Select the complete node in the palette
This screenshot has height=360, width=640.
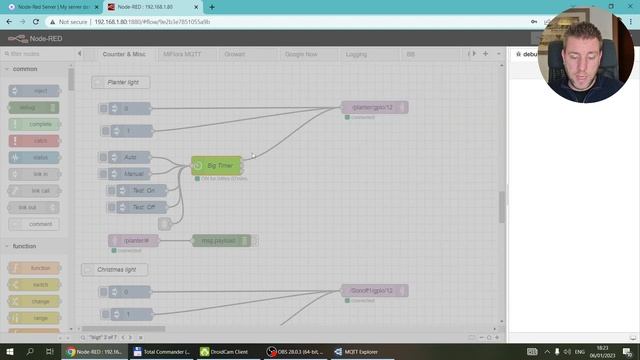tap(34, 124)
